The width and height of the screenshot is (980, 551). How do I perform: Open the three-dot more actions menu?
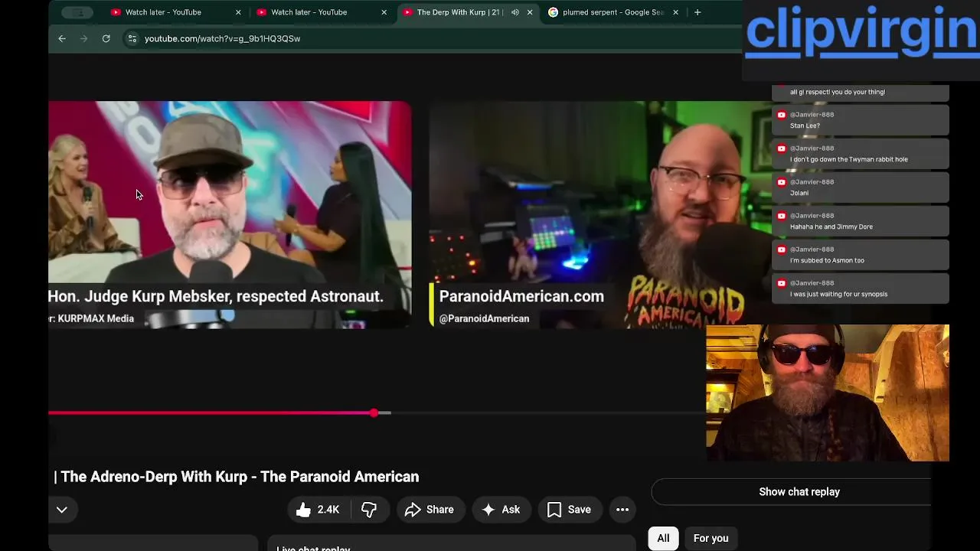click(622, 510)
